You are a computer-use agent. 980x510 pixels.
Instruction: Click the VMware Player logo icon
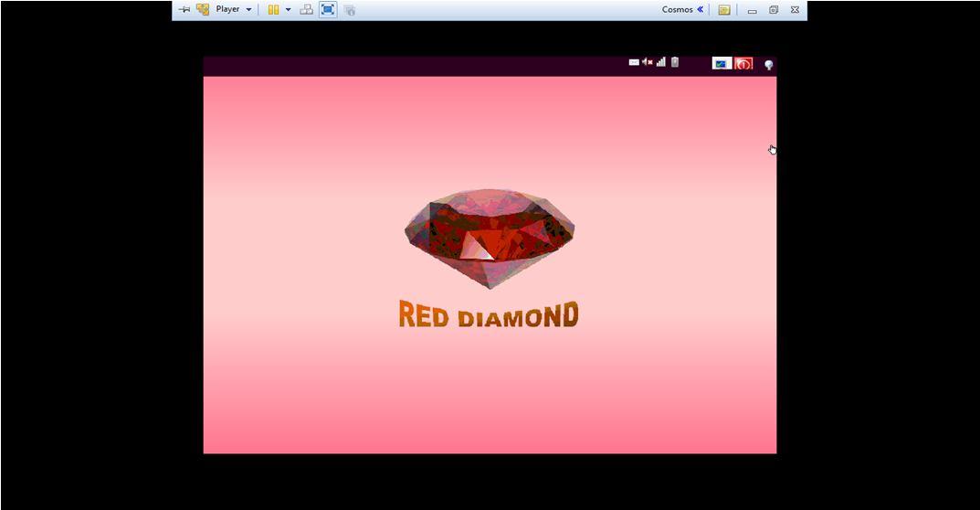(x=203, y=9)
